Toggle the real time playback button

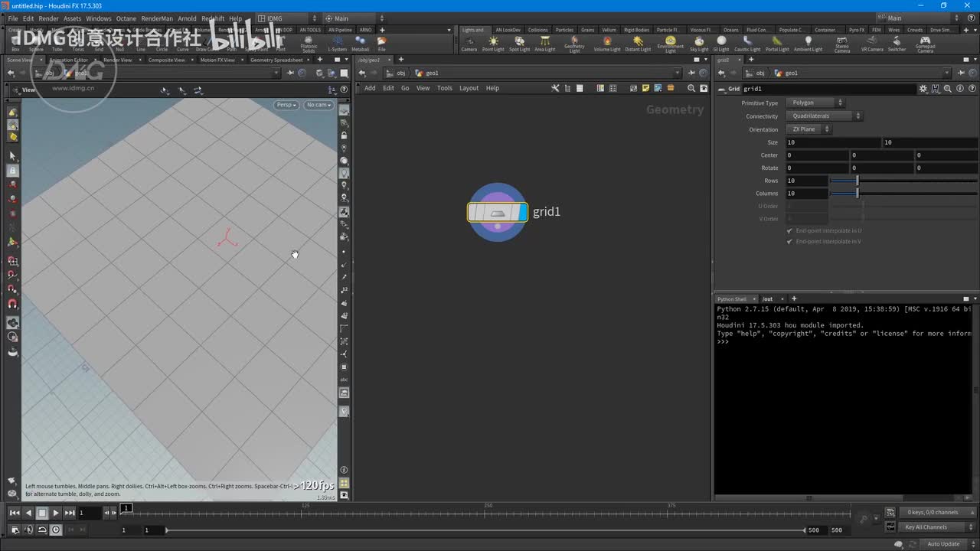click(x=56, y=530)
